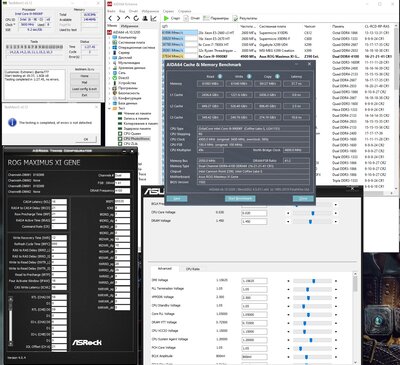The width and height of the screenshot is (400, 365).
Task: Switch to the Favorites tab in AIDA64 sidebar
Action: point(129,26)
